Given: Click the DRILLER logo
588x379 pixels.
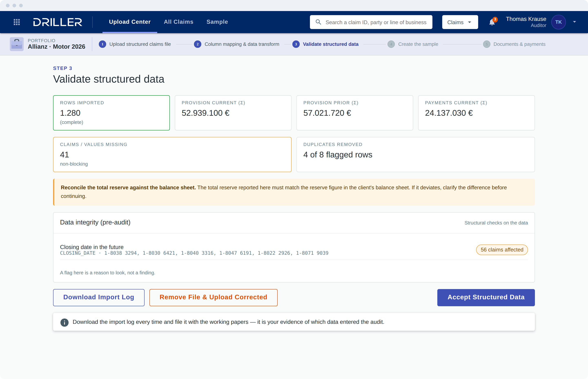Looking at the screenshot, I should coord(58,22).
